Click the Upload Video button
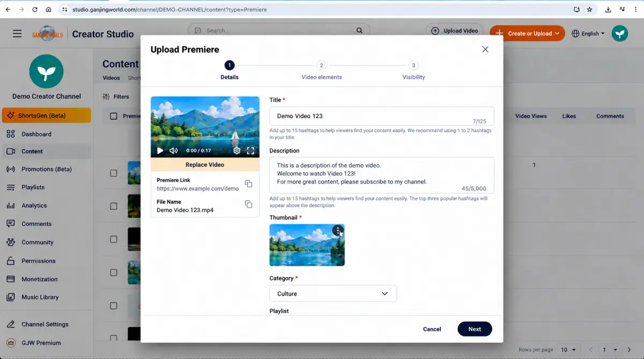 click(455, 31)
